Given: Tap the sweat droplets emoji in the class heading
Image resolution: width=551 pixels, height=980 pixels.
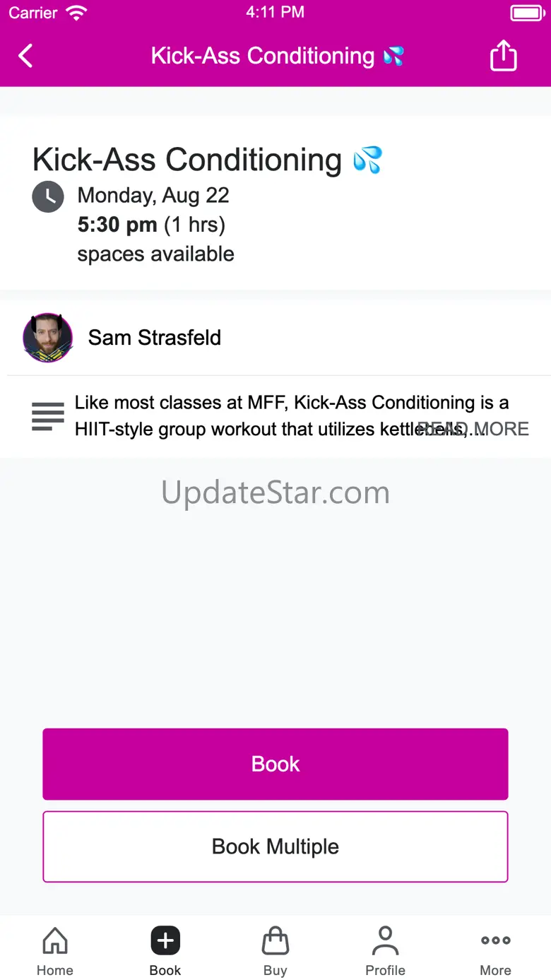Looking at the screenshot, I should [367, 160].
